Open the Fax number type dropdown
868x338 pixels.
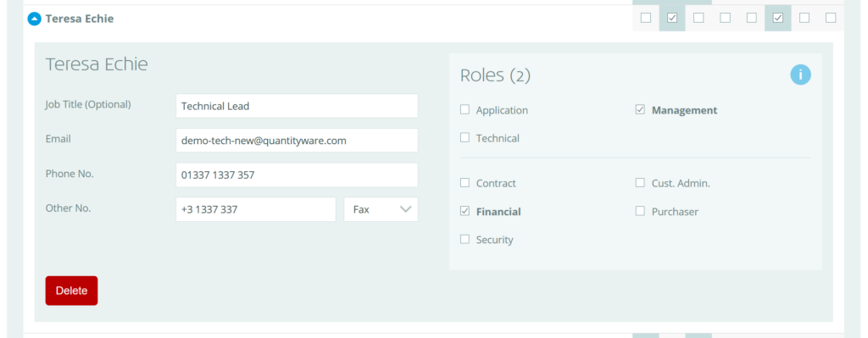click(381, 209)
